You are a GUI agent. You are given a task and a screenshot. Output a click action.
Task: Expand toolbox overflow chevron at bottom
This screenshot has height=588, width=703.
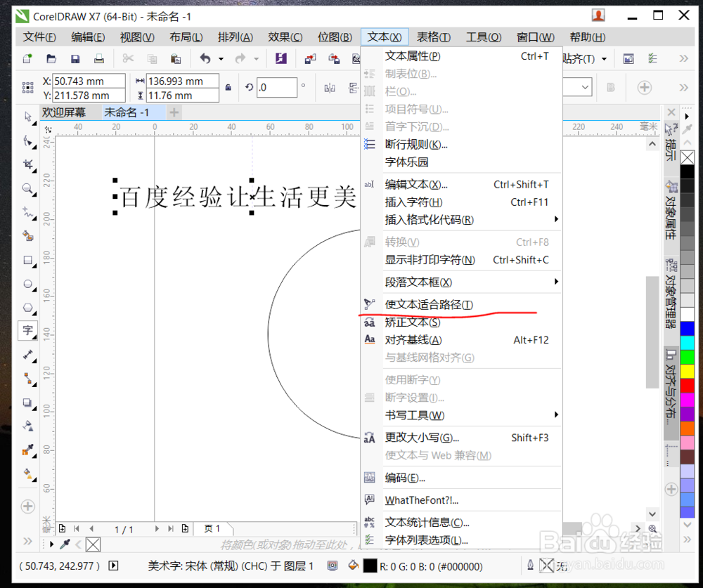pyautogui.click(x=28, y=540)
